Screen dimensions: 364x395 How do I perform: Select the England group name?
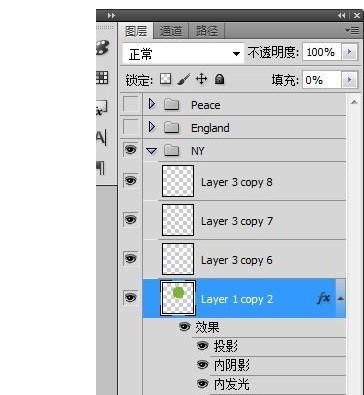coord(210,128)
